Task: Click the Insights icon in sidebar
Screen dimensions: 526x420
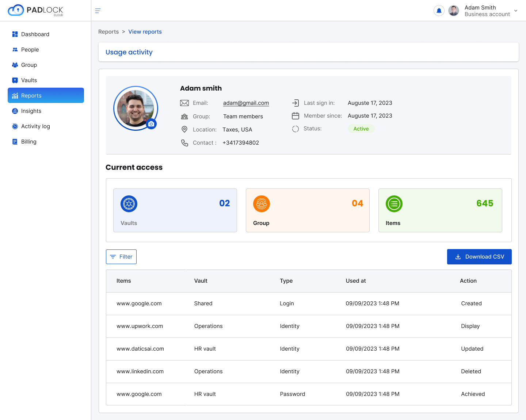Action: [15, 111]
